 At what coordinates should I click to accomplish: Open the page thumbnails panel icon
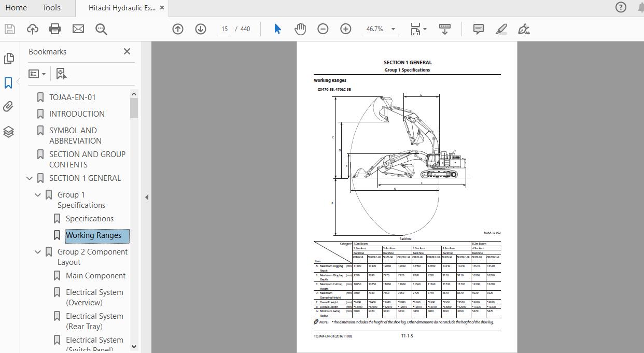tap(8, 59)
